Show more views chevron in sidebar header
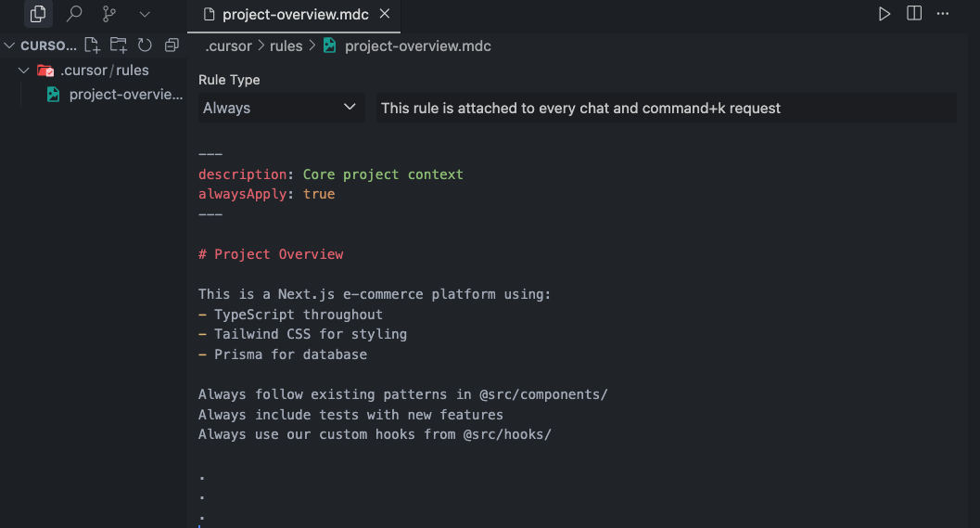The image size is (980, 528). 145,14
